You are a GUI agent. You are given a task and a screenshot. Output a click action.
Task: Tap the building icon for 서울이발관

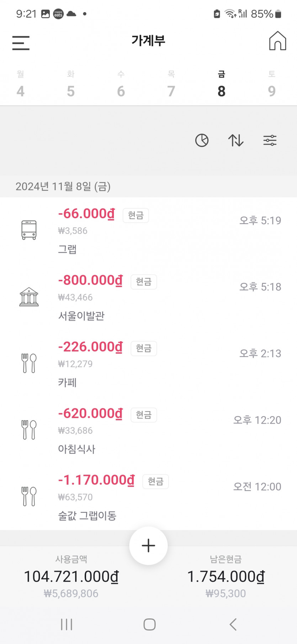[x=29, y=297]
